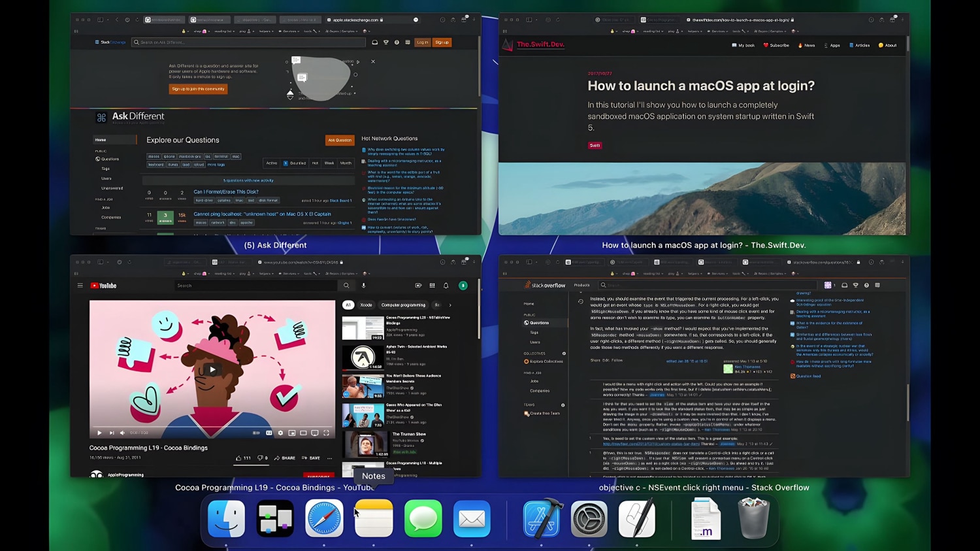Open YouTube player settings gear menu
The image size is (980, 551).
(280, 433)
